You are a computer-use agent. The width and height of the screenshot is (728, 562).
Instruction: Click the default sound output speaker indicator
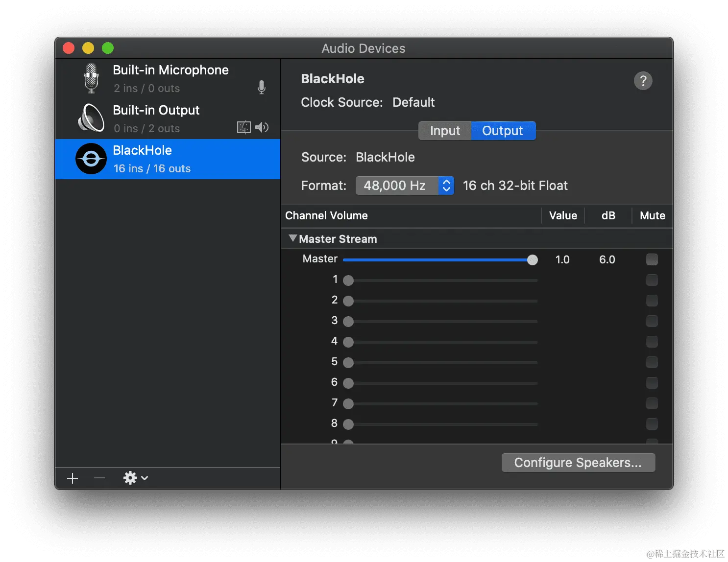(x=262, y=127)
